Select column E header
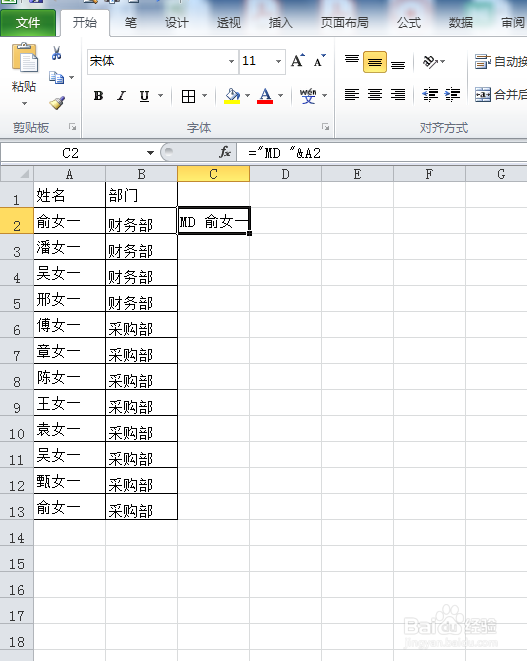This screenshot has width=527, height=661. tap(357, 174)
